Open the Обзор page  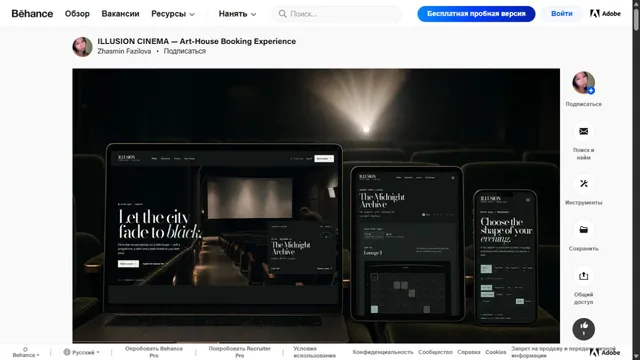[x=77, y=14]
